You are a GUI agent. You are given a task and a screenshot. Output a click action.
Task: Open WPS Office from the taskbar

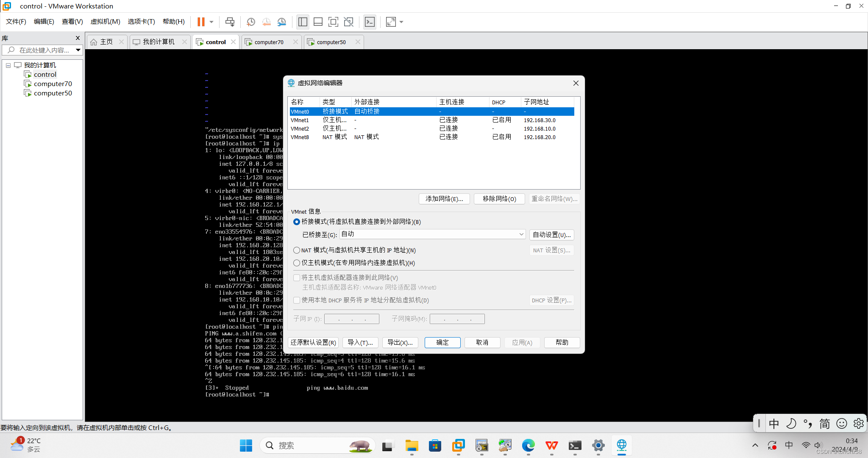(x=551, y=445)
